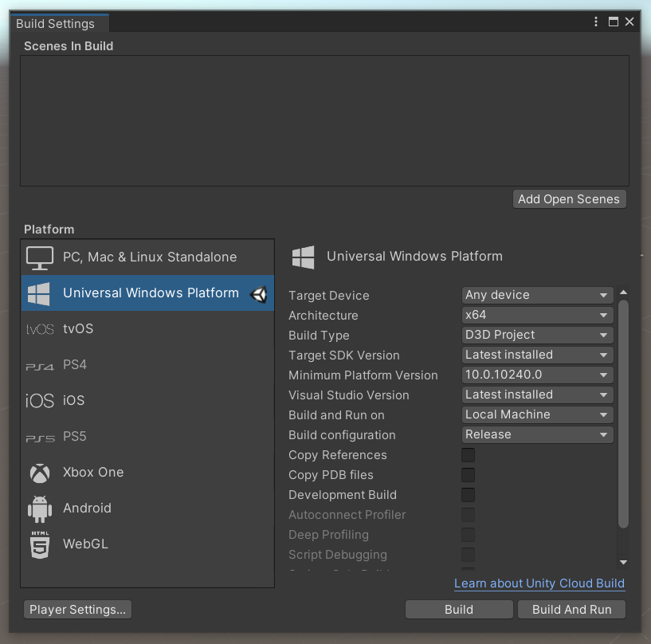Click the Android robot icon

click(x=40, y=509)
